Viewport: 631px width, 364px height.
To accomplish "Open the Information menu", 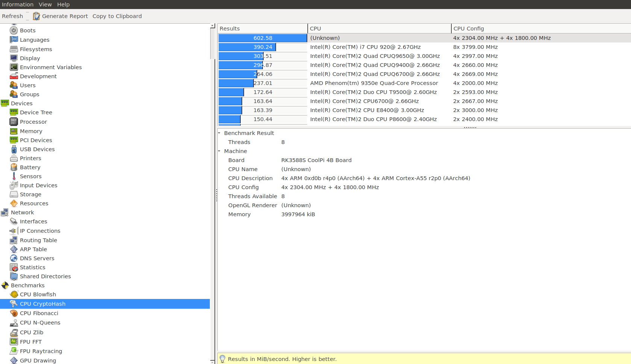I will tap(18, 5).
